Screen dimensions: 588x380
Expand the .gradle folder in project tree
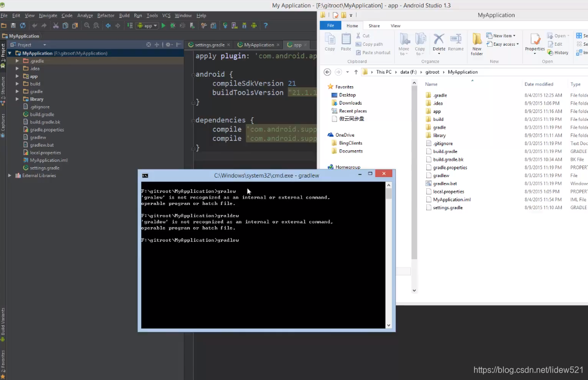click(x=17, y=61)
